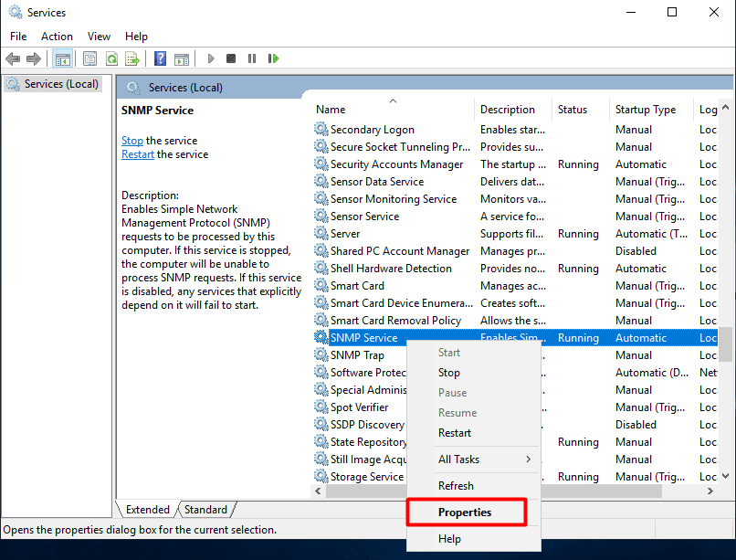This screenshot has height=560, width=736.
Task: Click the Restart Service toolbar icon
Action: [x=273, y=58]
